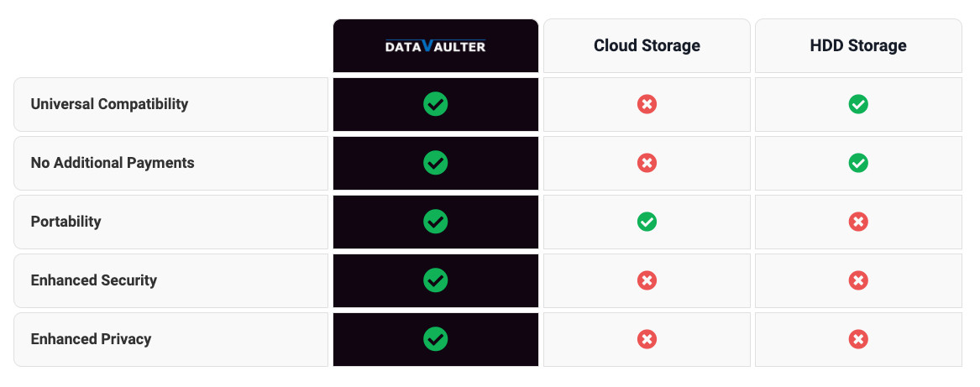Click DataVaulter's check for No Additional Payments
The width and height of the screenshot is (980, 387).
pyautogui.click(x=436, y=163)
